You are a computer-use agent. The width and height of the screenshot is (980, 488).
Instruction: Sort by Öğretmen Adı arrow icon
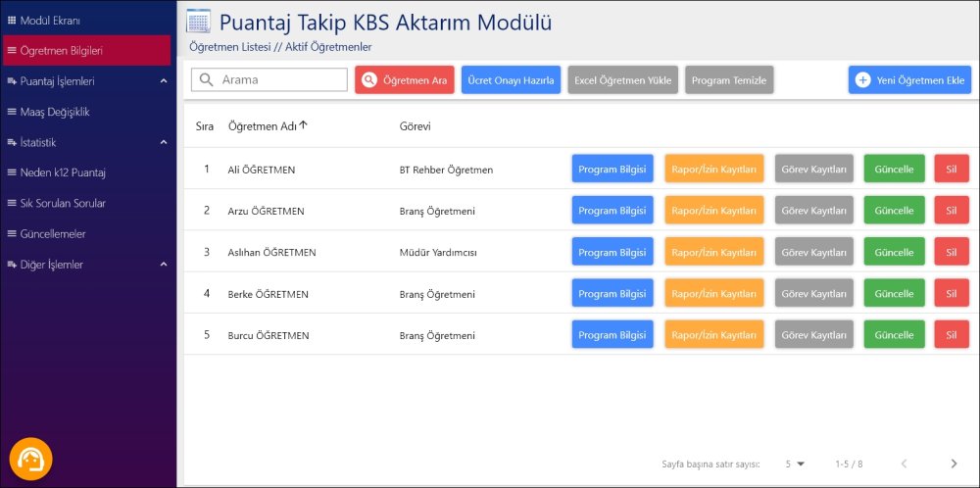304,125
